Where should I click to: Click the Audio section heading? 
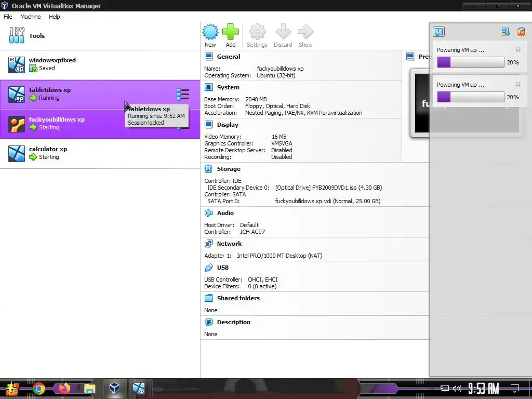(225, 212)
